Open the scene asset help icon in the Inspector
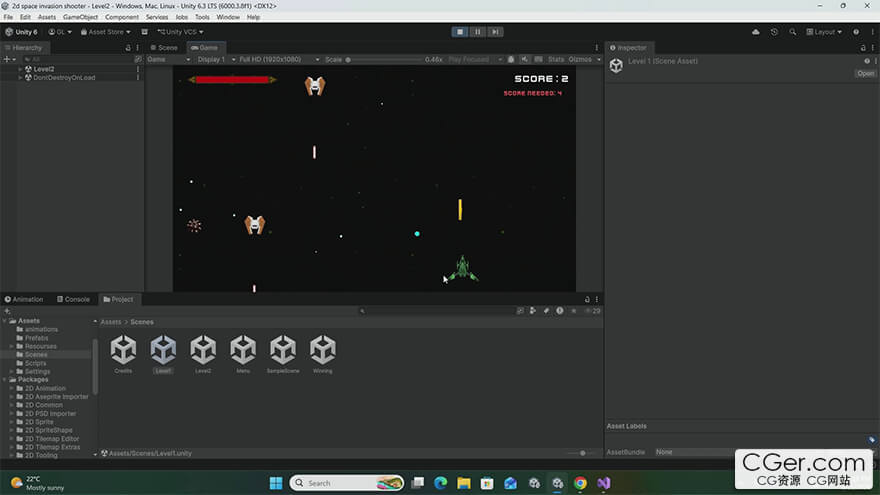This screenshot has height=495, width=880. tap(867, 61)
